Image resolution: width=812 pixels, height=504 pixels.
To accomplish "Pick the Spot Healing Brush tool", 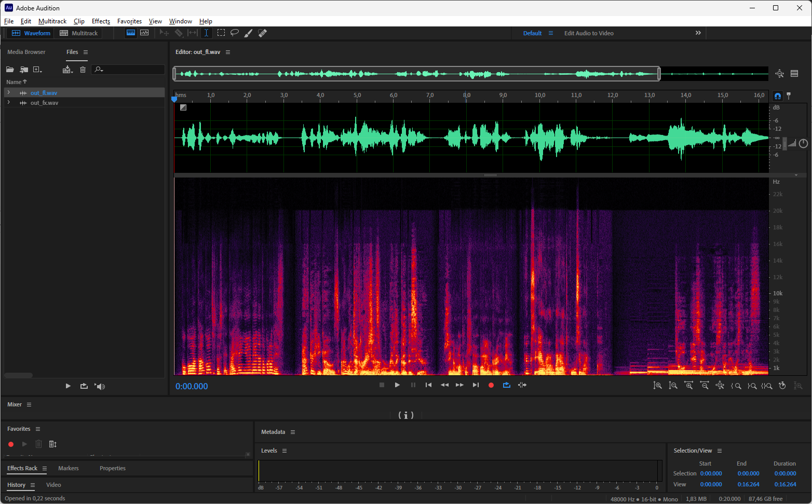I will pos(263,33).
